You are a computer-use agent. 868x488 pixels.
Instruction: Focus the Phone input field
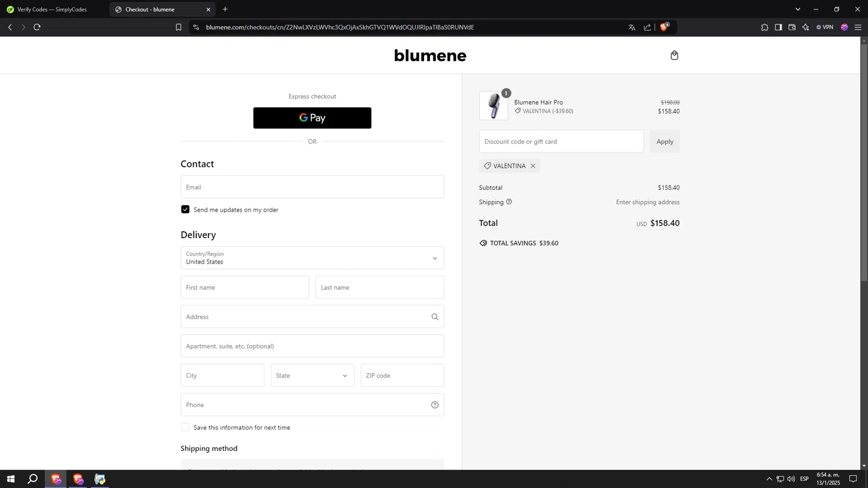tap(312, 405)
